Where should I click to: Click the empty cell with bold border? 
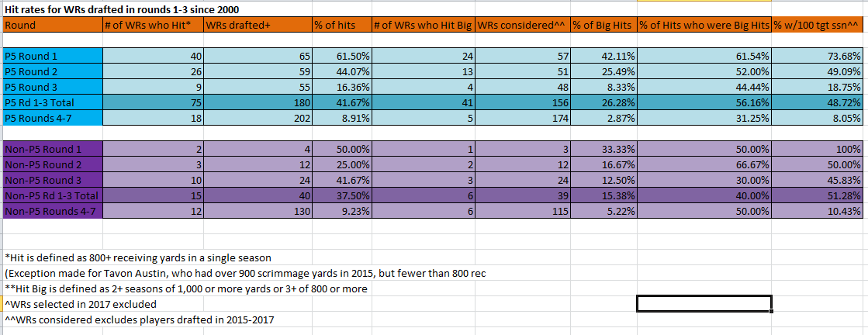(x=704, y=303)
